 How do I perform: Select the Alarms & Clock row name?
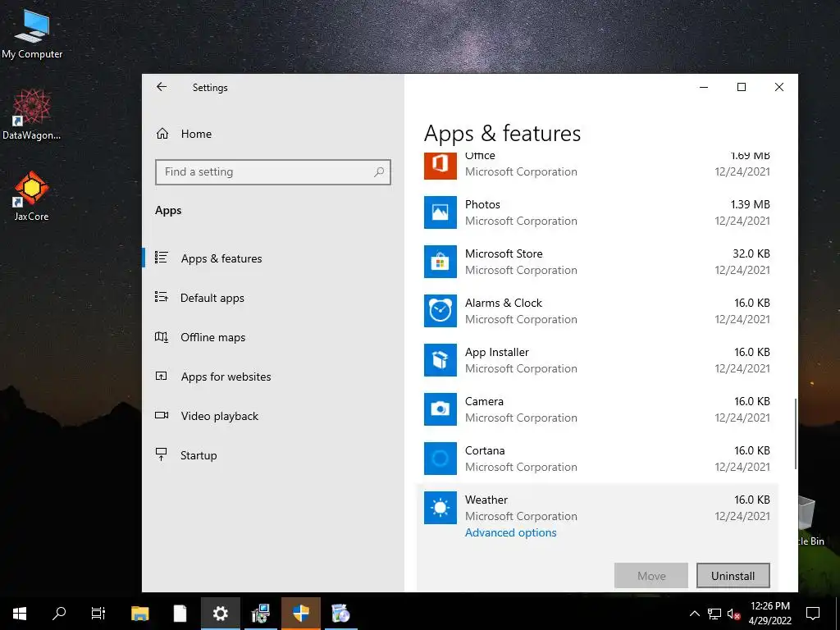[x=503, y=303]
